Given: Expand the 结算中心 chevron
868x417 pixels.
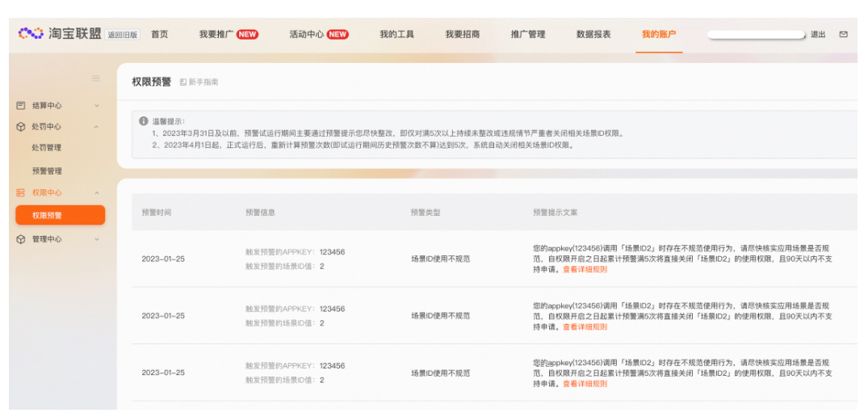Looking at the screenshot, I should 96,105.
